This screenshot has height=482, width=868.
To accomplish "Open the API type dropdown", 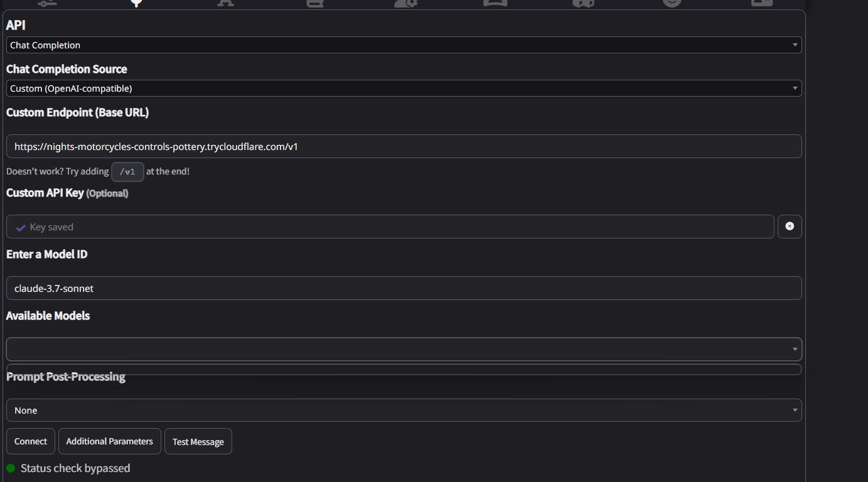I will [x=404, y=45].
